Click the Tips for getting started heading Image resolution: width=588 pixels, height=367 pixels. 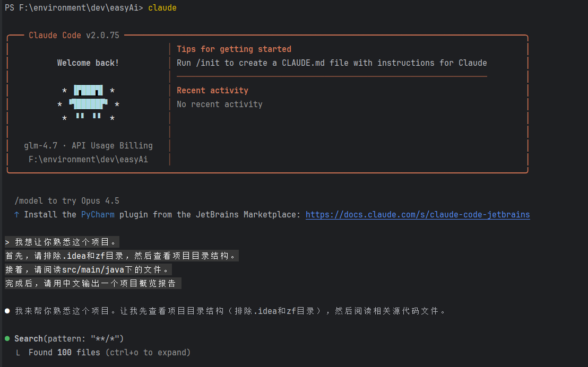click(234, 49)
